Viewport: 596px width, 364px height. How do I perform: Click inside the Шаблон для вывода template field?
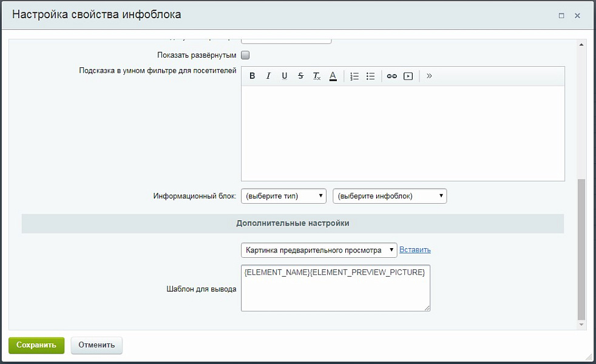(335, 288)
